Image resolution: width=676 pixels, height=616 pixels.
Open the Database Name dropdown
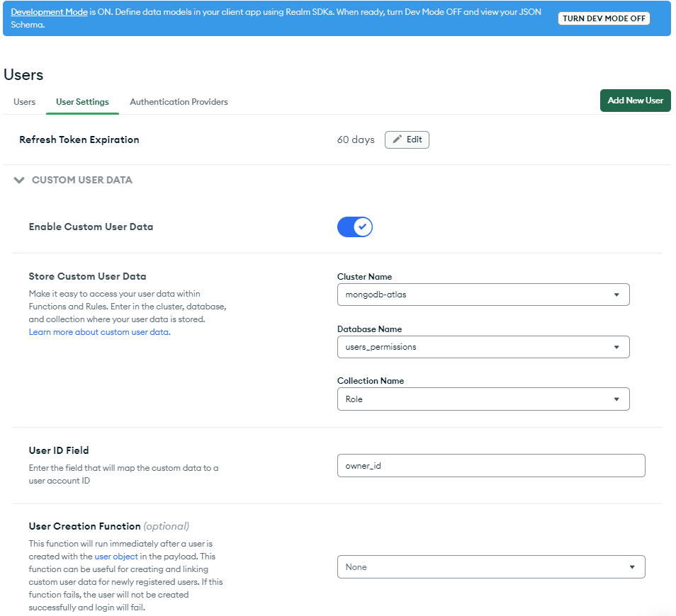tap(483, 347)
